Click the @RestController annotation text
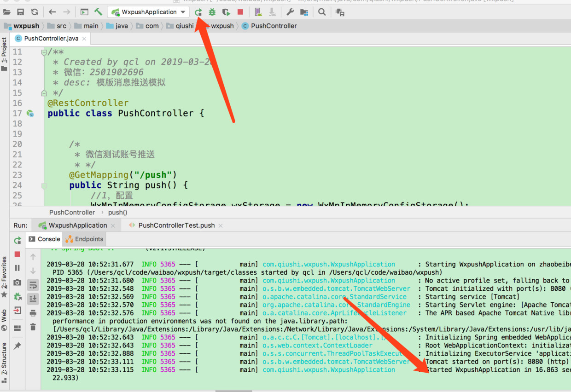The width and height of the screenshot is (571, 392). (88, 103)
